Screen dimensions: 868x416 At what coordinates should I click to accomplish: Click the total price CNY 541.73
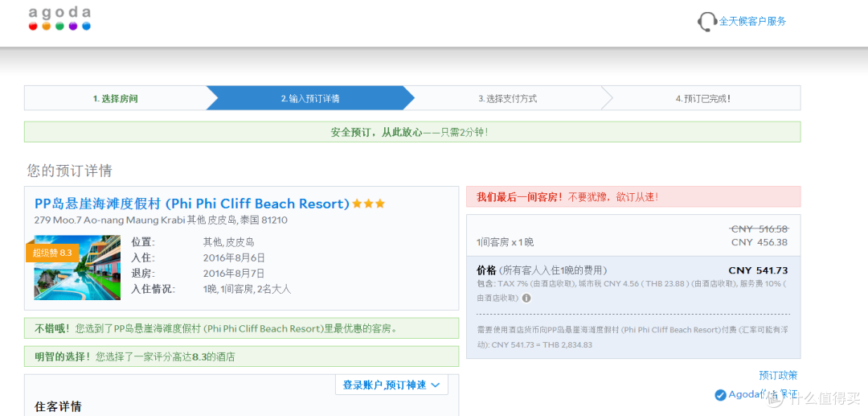coord(758,270)
